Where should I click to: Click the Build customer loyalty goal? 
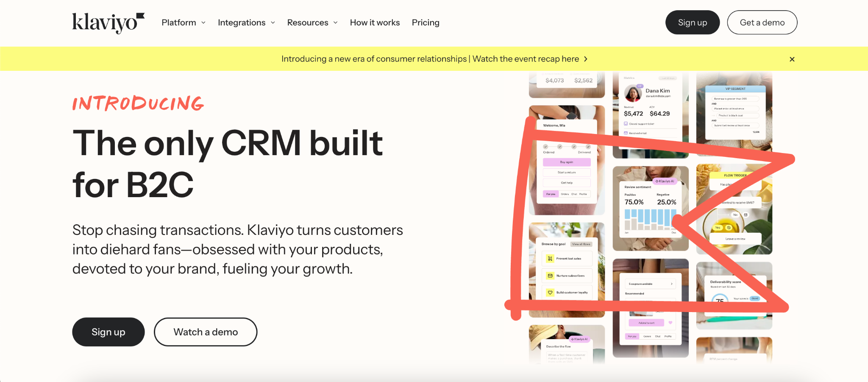pyautogui.click(x=567, y=293)
